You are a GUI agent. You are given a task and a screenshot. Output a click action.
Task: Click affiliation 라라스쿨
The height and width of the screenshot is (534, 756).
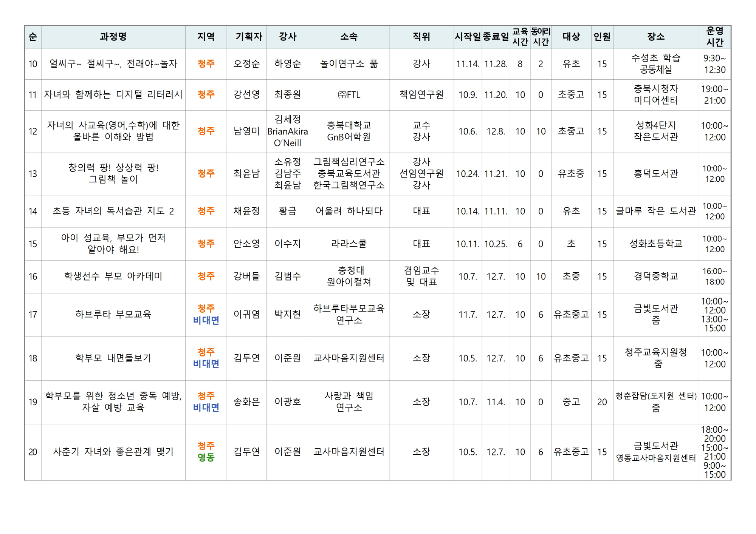349,244
